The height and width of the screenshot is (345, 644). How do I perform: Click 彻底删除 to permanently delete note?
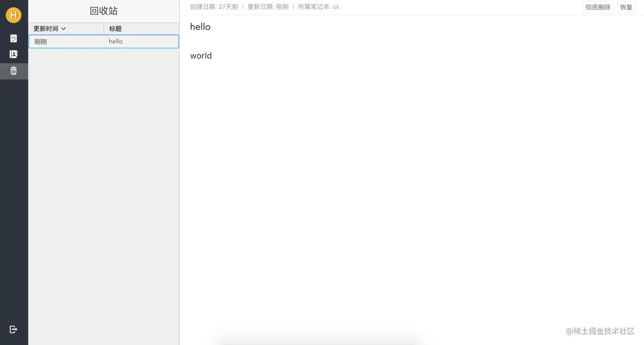pyautogui.click(x=598, y=7)
